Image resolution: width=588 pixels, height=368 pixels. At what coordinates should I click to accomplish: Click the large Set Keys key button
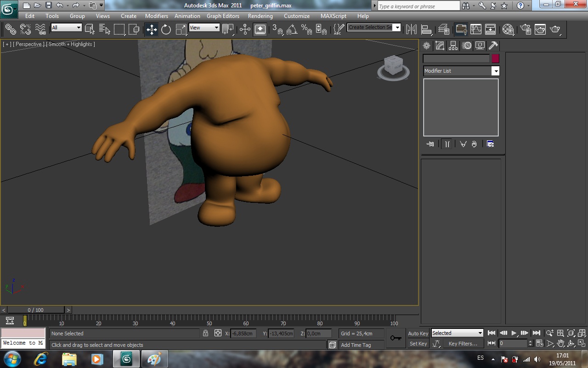[x=396, y=338]
